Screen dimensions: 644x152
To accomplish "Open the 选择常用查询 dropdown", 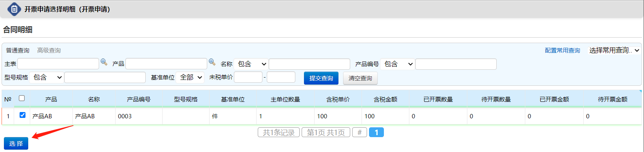I will tap(614, 50).
